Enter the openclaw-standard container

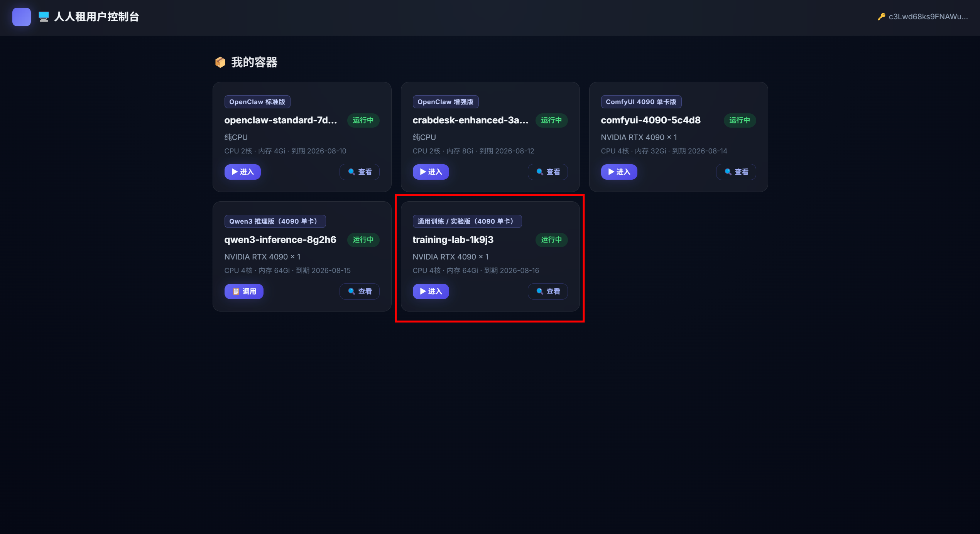click(243, 172)
